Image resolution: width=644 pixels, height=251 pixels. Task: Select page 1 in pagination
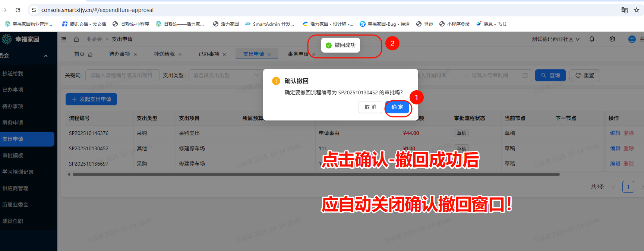coord(628,187)
